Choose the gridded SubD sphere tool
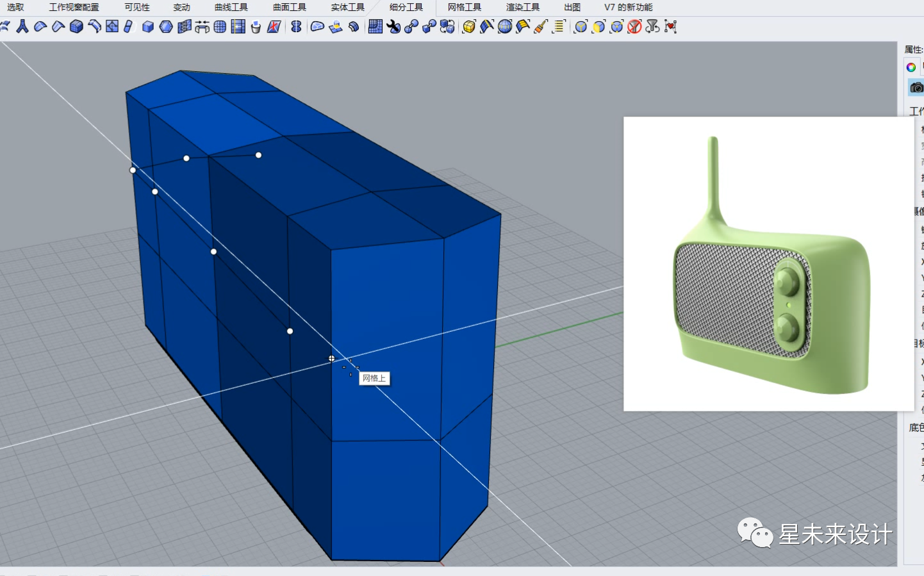The width and height of the screenshot is (924, 576). coord(220,26)
